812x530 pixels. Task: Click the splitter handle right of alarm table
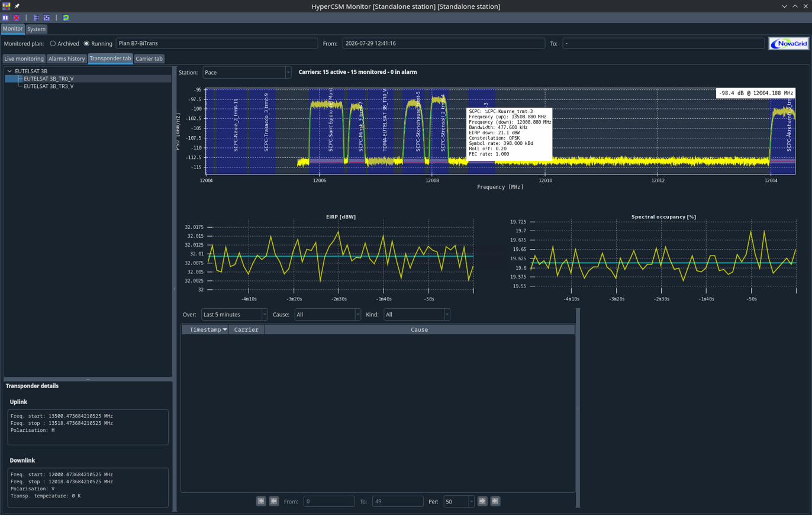(578, 408)
